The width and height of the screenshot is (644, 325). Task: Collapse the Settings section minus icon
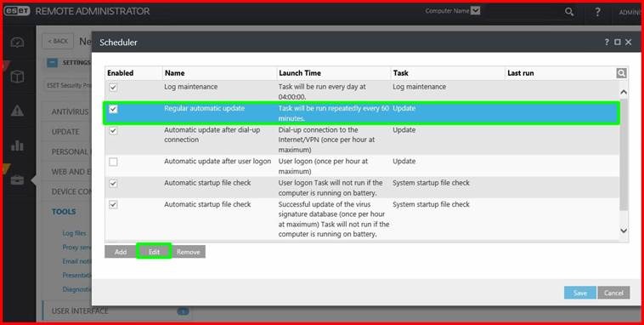click(52, 62)
